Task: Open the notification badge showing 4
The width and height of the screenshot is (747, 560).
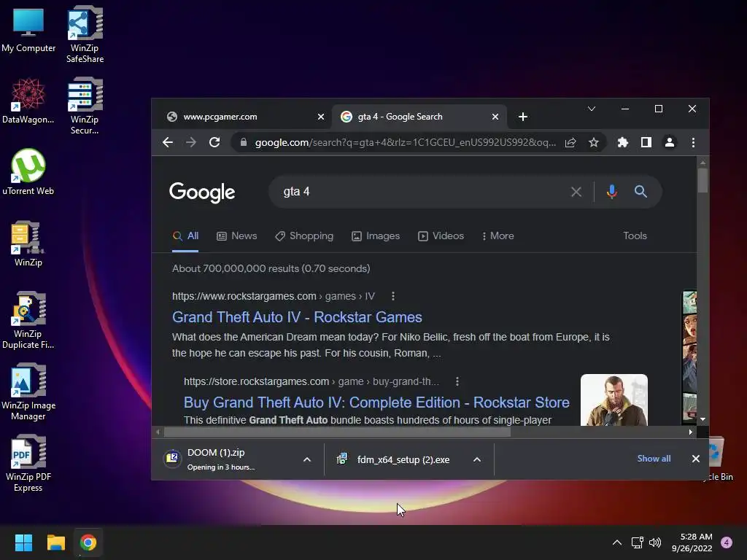Action: 727,542
